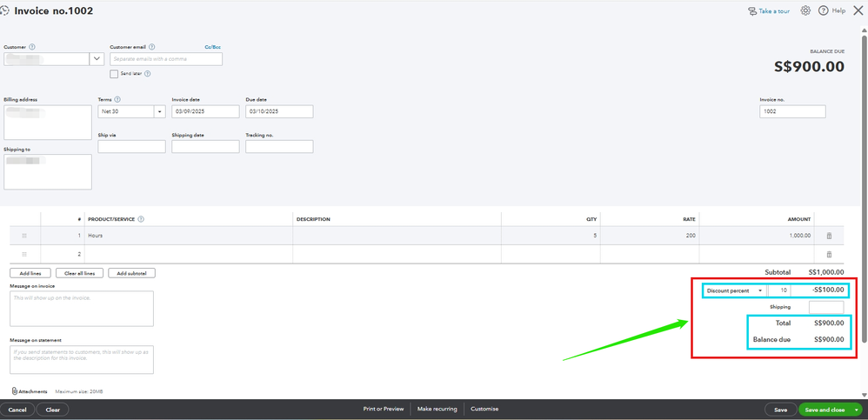Image resolution: width=868 pixels, height=420 pixels.
Task: Close the invoice window with X
Action: coord(858,10)
